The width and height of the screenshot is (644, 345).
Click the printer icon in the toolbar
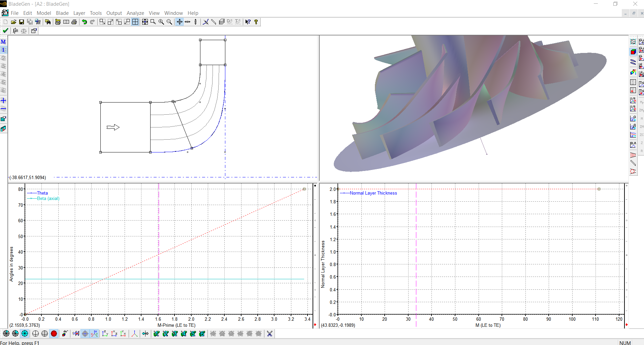74,22
